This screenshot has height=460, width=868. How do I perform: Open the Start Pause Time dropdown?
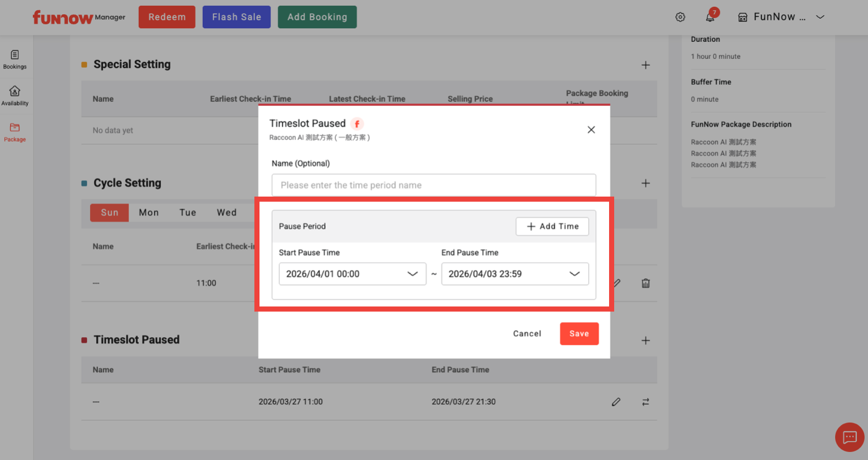pyautogui.click(x=352, y=274)
